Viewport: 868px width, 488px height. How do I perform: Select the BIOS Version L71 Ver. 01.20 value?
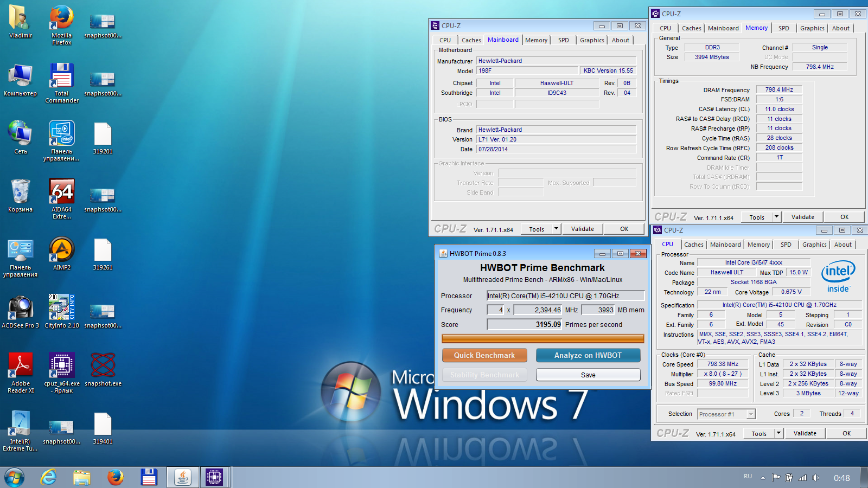coord(556,139)
